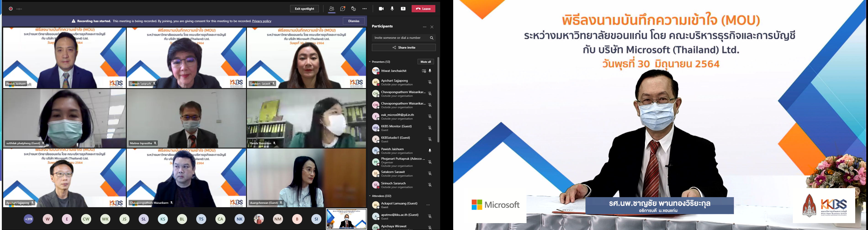Select sutthilak phatpheng (Guest) video tile

(x=64, y=118)
